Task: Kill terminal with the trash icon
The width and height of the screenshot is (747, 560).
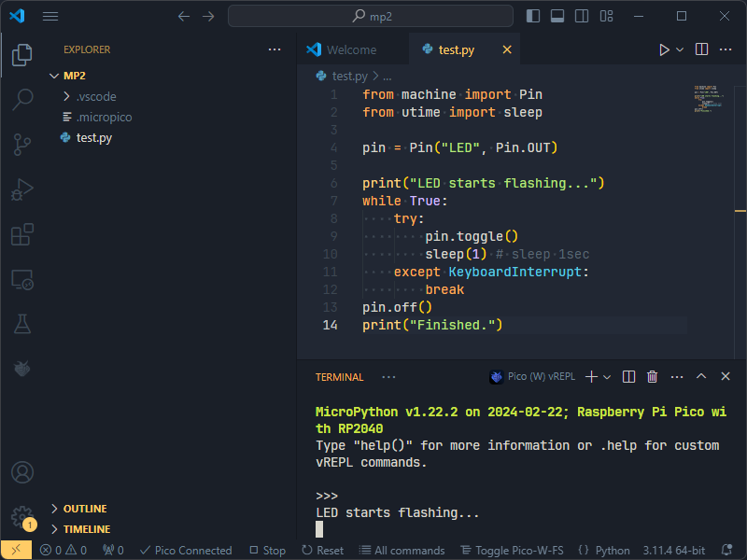Action: tap(653, 377)
